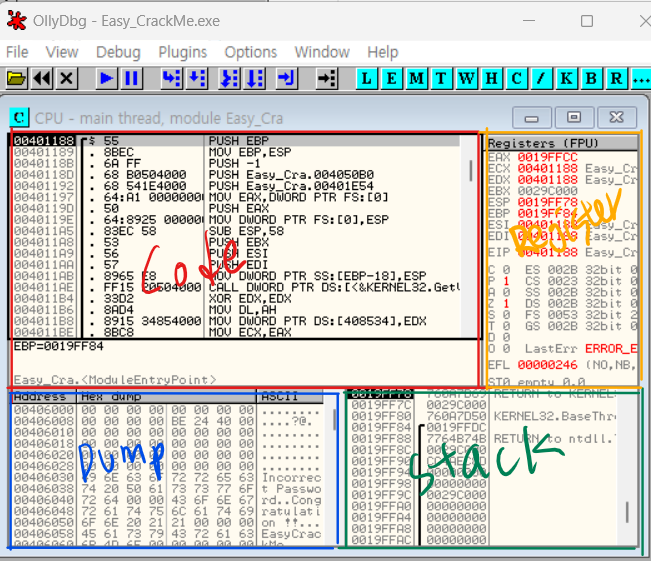Select the SUB ESP,58 instruction line
The height and width of the screenshot is (561, 651).
(x=236, y=231)
